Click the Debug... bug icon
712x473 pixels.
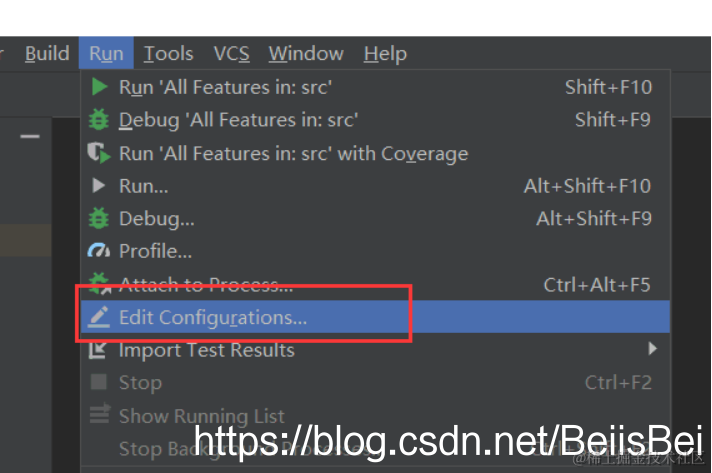(x=99, y=218)
